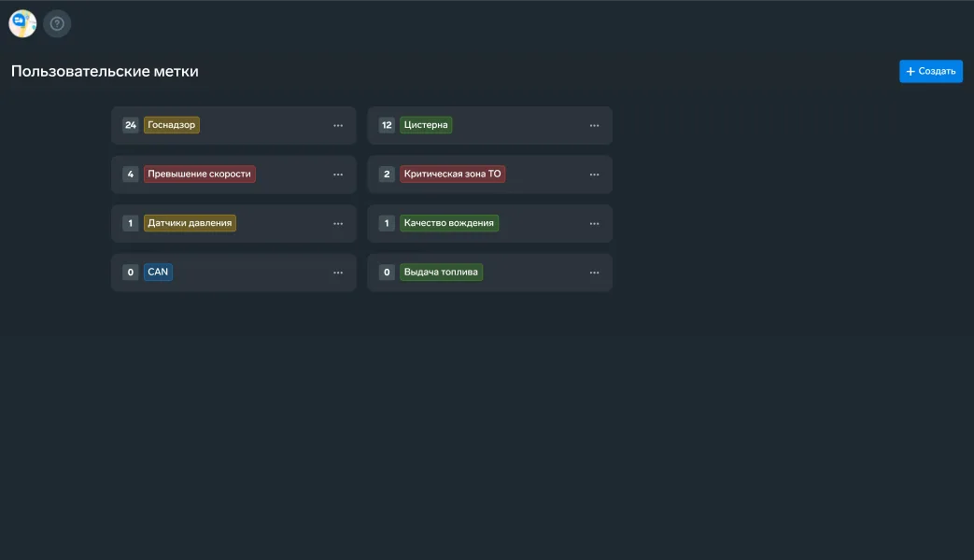Show options menu for Качество вождения

(x=595, y=223)
